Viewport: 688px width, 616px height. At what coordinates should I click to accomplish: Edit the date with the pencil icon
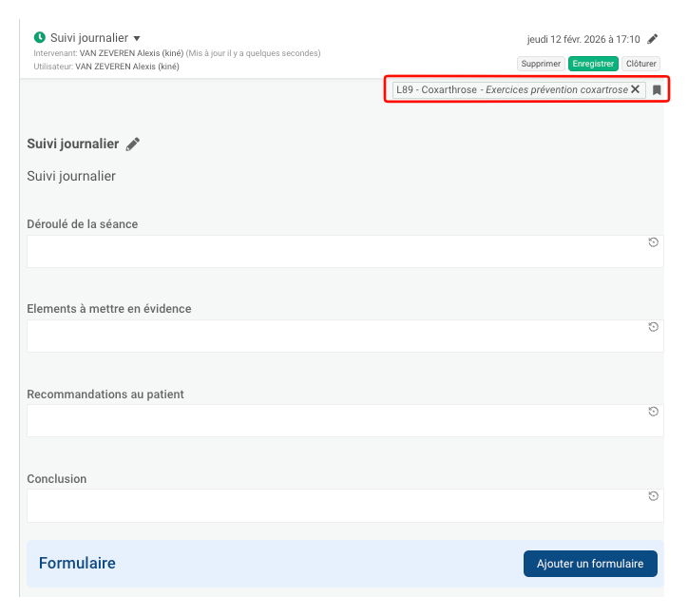[x=652, y=39]
